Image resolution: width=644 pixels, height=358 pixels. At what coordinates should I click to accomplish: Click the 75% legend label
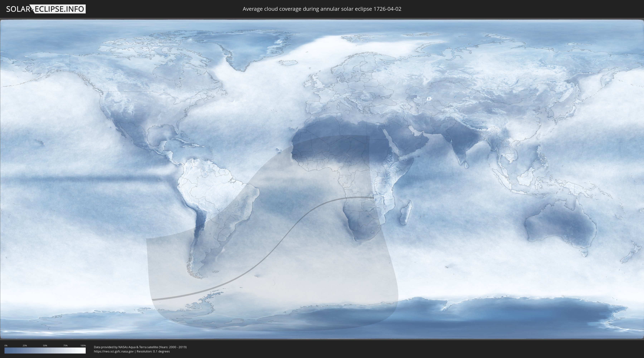click(x=65, y=345)
